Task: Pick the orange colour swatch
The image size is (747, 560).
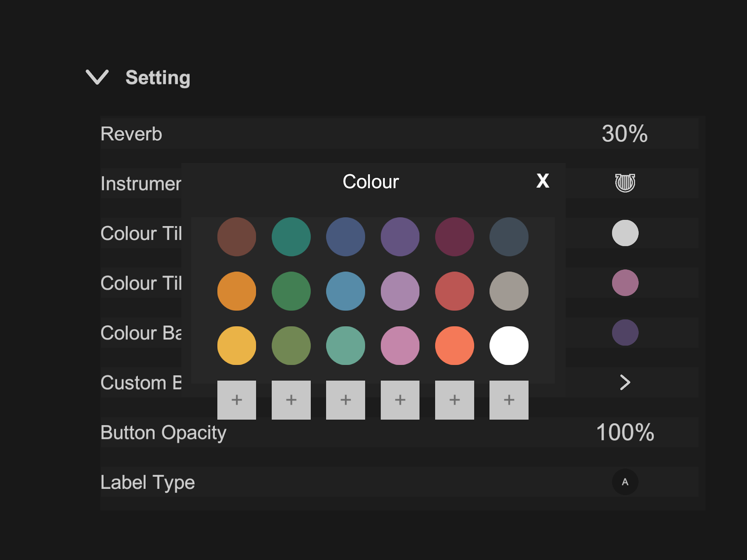Action: point(237,291)
